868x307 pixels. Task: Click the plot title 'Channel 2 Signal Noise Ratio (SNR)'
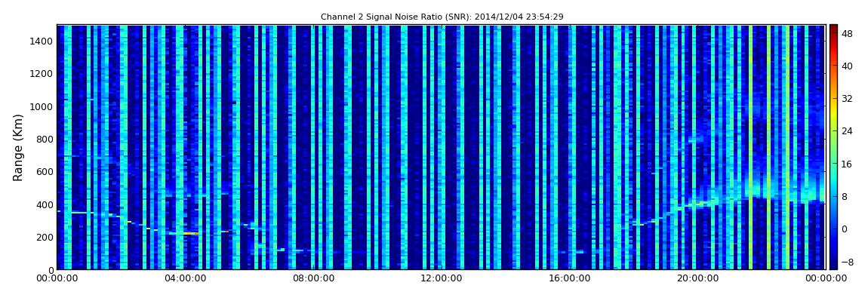coord(394,17)
